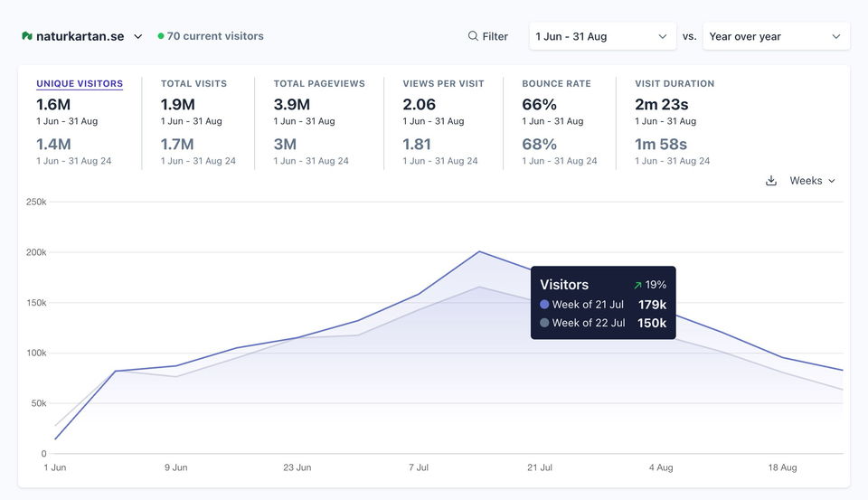Show the Total Pageviews graph
The image size is (868, 500).
click(x=319, y=83)
